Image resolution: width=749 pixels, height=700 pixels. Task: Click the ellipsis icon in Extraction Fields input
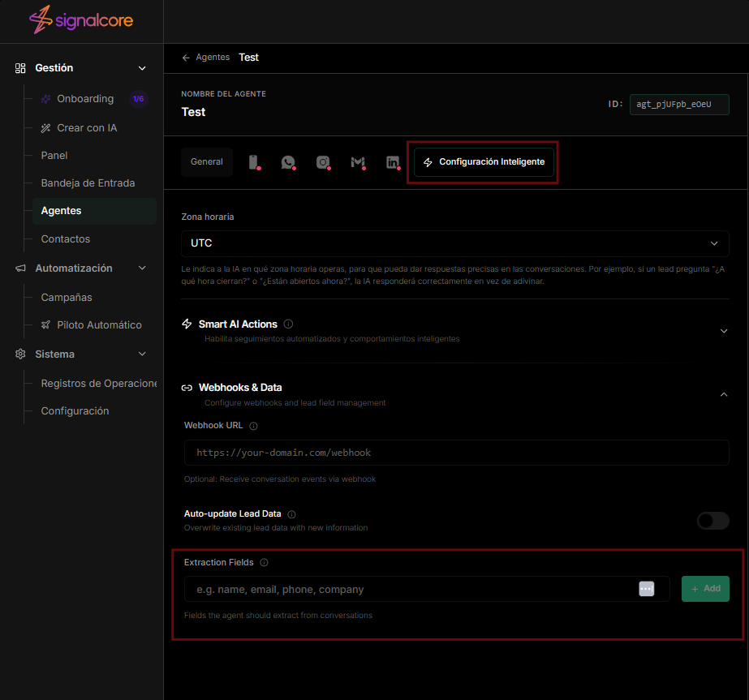[646, 589]
